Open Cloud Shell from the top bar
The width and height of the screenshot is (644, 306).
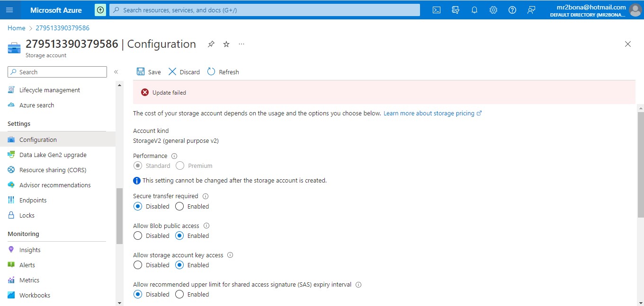(436, 10)
